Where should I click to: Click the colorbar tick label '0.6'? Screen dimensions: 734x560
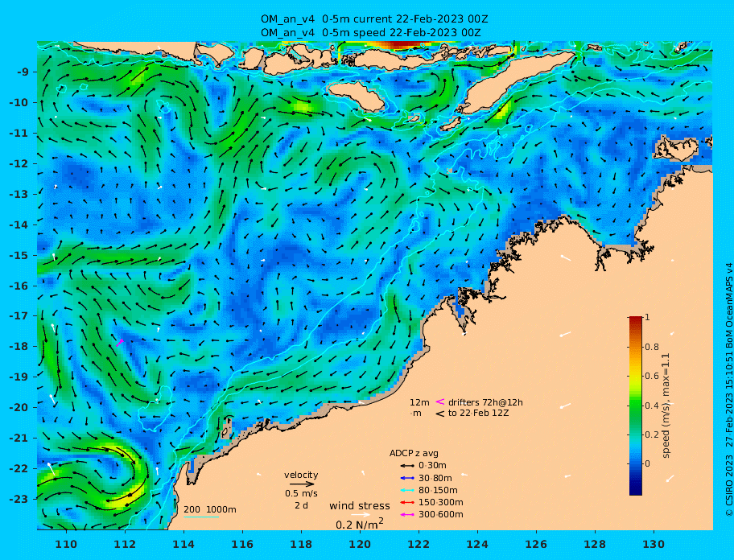(x=652, y=376)
